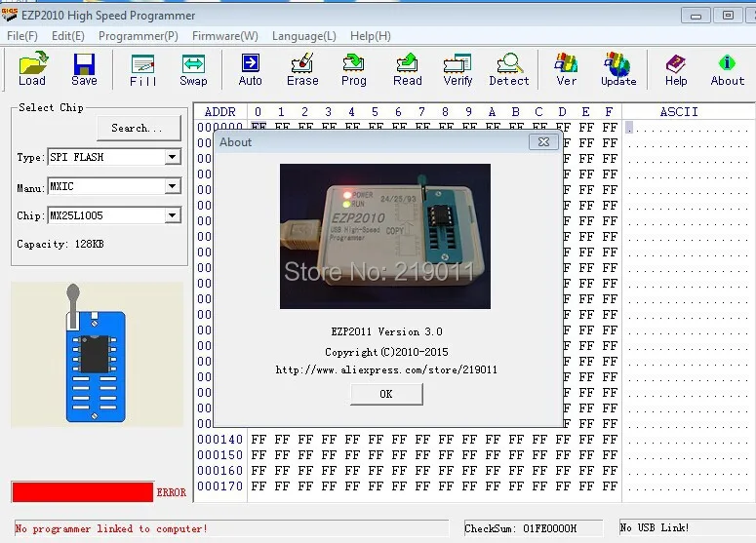Click the Prog icon

pos(354,69)
